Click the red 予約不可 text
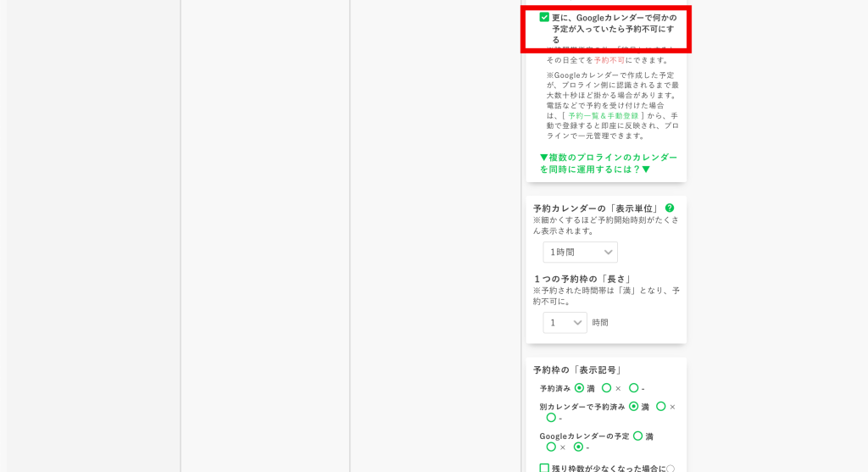The height and width of the screenshot is (472, 868). (x=609, y=60)
